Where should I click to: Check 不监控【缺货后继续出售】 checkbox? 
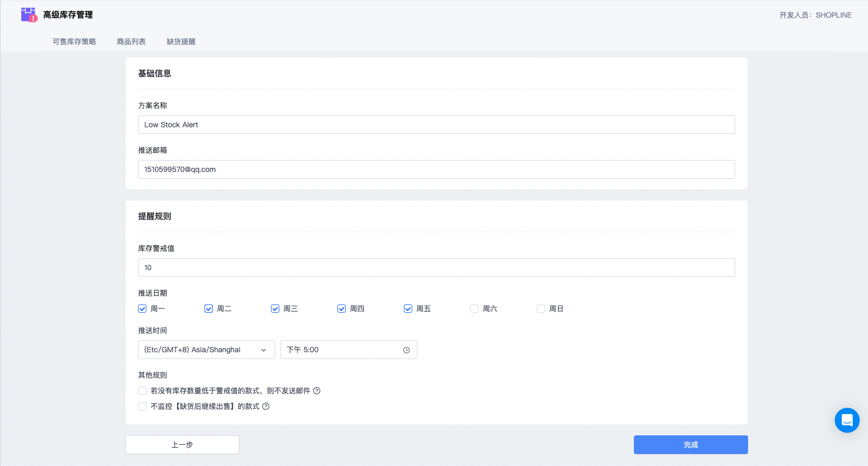[142, 406]
